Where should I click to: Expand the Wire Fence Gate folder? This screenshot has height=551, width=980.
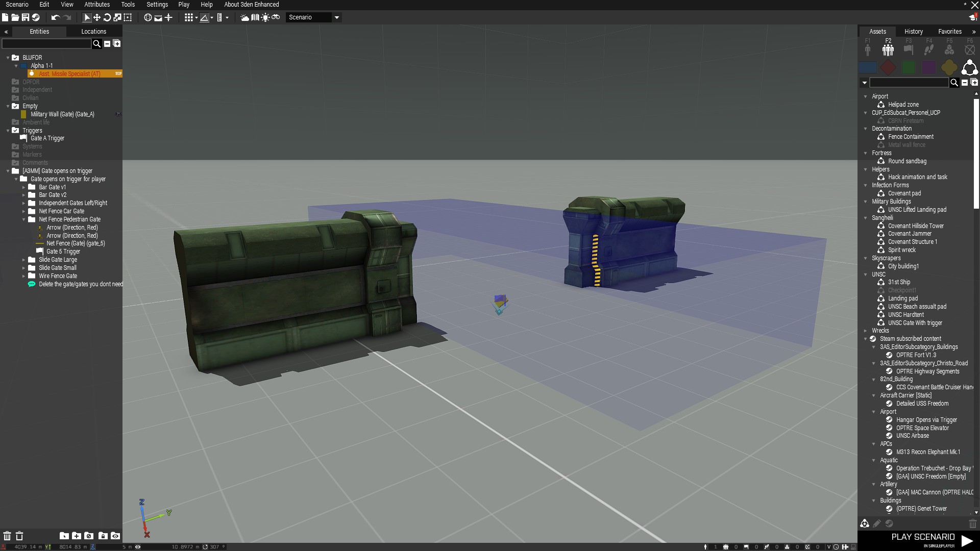pos(23,276)
